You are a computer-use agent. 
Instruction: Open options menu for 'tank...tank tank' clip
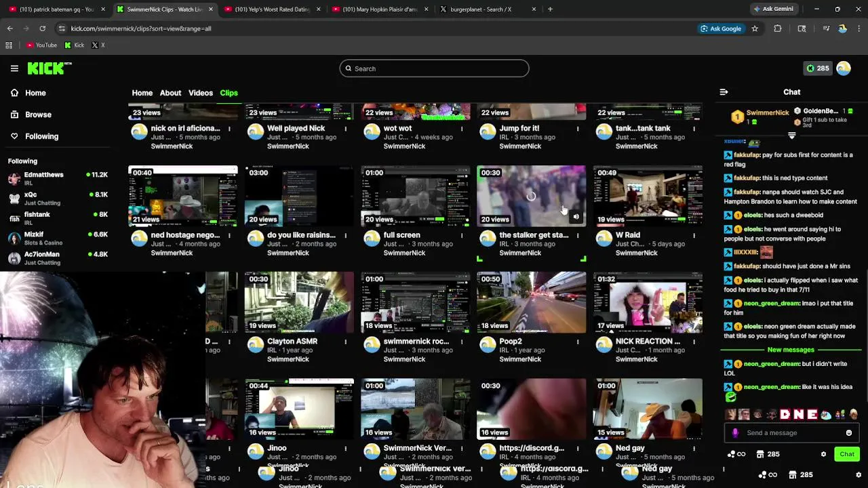[694, 129]
